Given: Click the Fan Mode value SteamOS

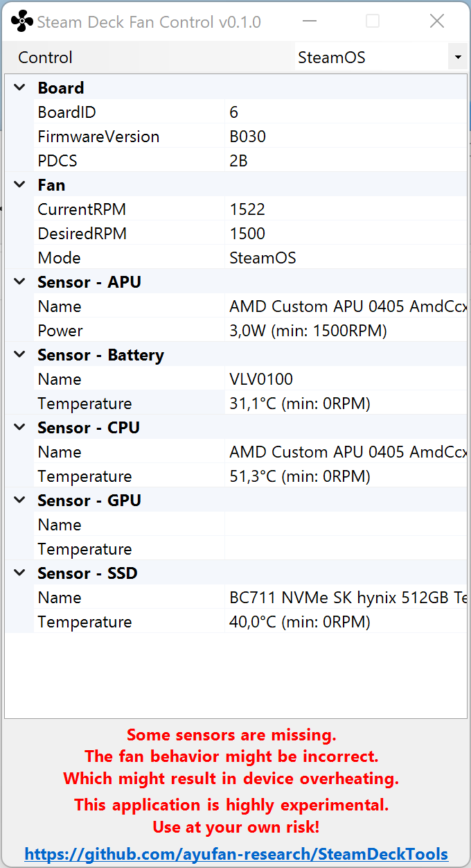Looking at the screenshot, I should [x=263, y=258].
